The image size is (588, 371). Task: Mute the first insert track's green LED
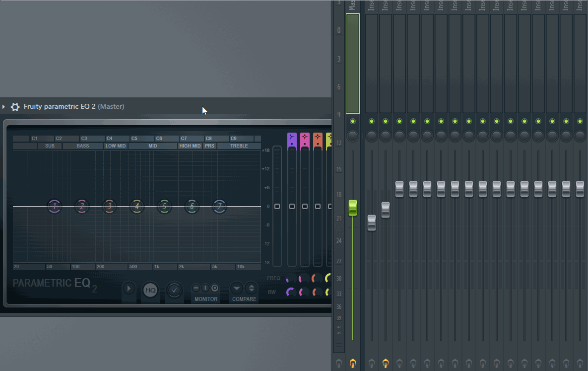coord(372,121)
